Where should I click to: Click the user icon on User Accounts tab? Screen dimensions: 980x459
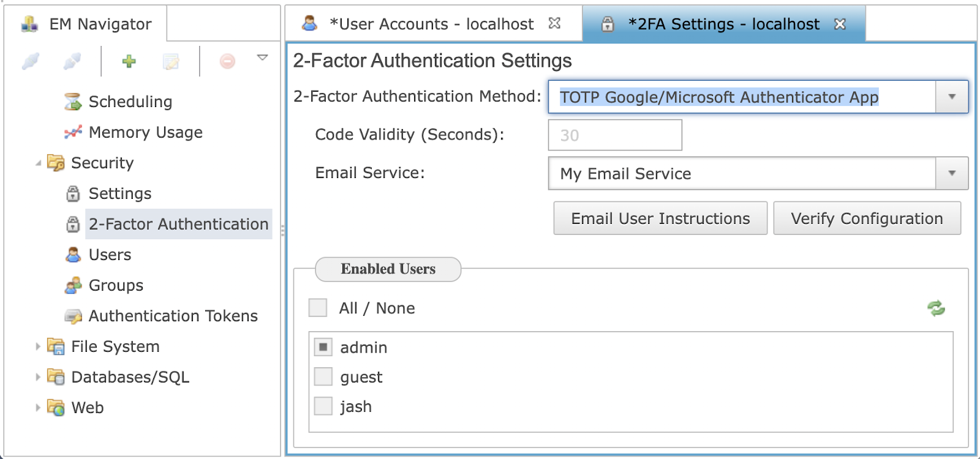[x=310, y=24]
